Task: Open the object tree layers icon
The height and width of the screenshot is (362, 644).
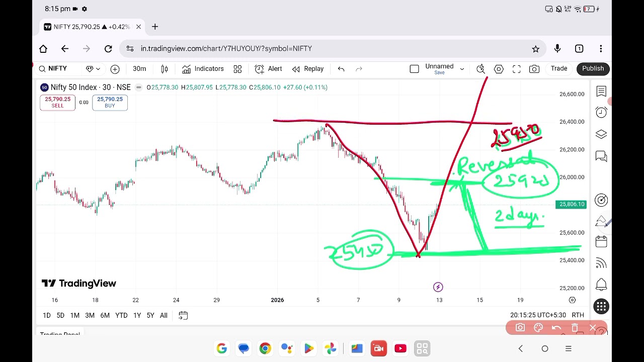Action: click(x=601, y=134)
